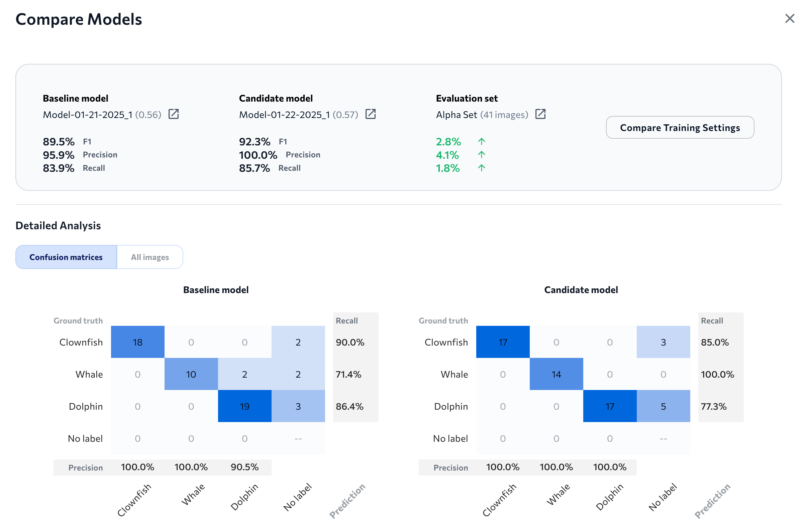
Task: Click the F1 improvement up arrow icon
Action: (x=481, y=141)
